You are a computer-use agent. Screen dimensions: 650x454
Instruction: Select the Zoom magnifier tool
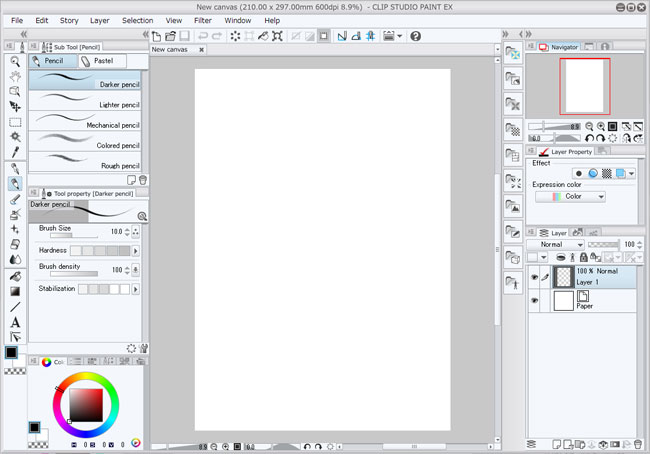point(15,61)
